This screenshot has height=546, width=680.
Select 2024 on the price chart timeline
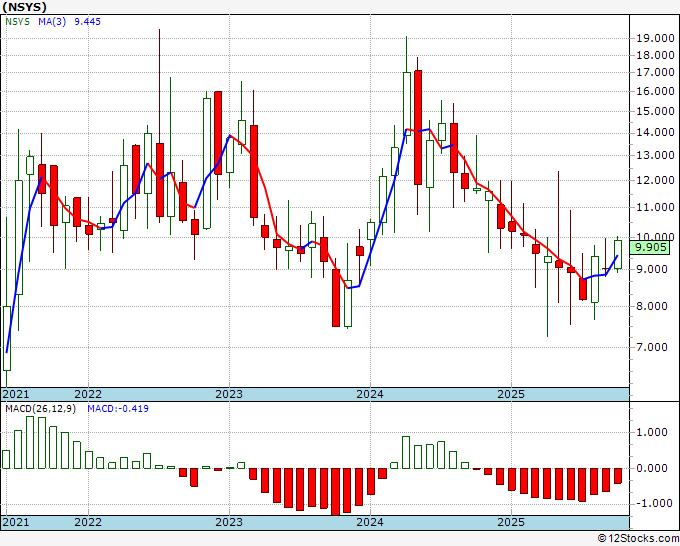click(370, 394)
